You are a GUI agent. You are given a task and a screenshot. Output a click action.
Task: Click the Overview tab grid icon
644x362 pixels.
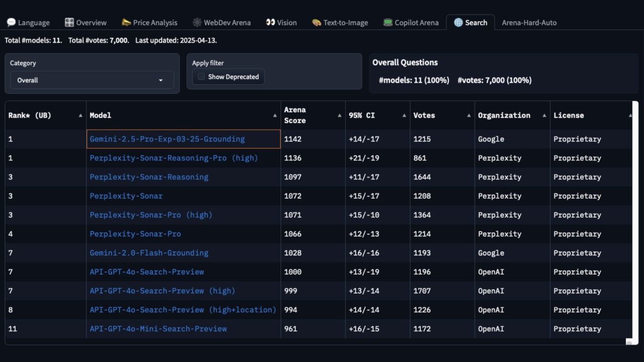(69, 23)
